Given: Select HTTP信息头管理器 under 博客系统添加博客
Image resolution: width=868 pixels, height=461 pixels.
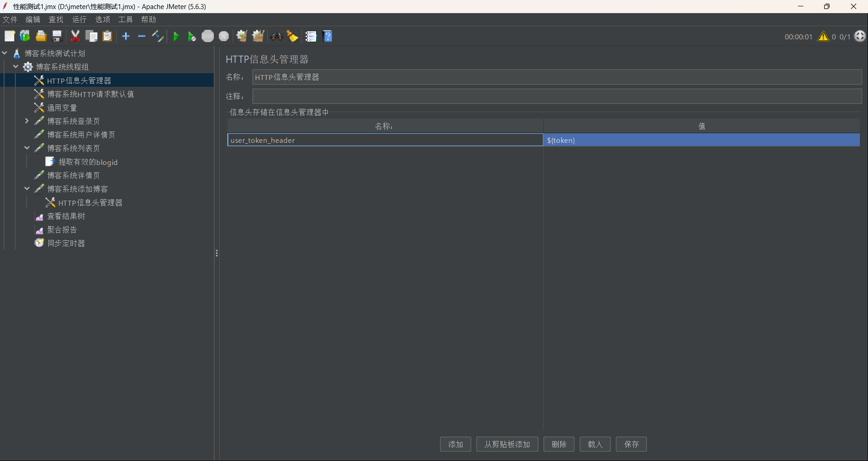Looking at the screenshot, I should 90,202.
